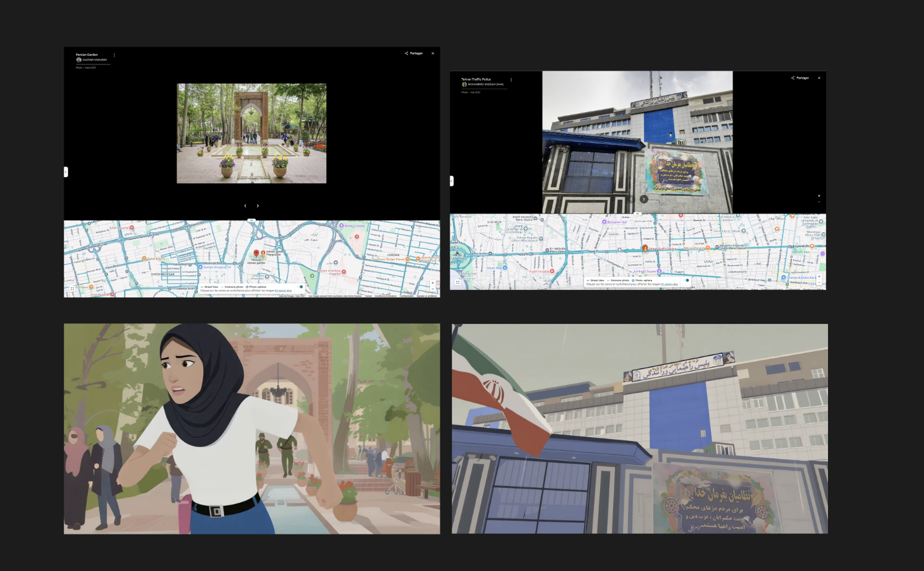Expand the side panel in Traffic Police viewer

[x=451, y=181]
